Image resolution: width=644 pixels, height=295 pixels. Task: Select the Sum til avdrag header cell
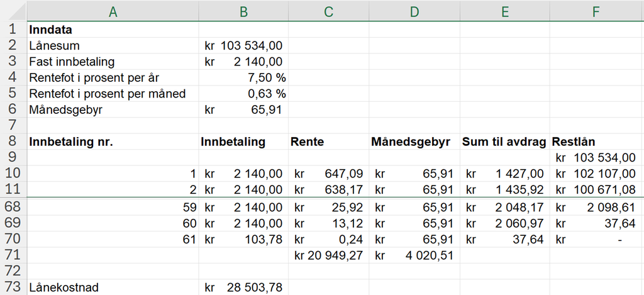pos(504,142)
